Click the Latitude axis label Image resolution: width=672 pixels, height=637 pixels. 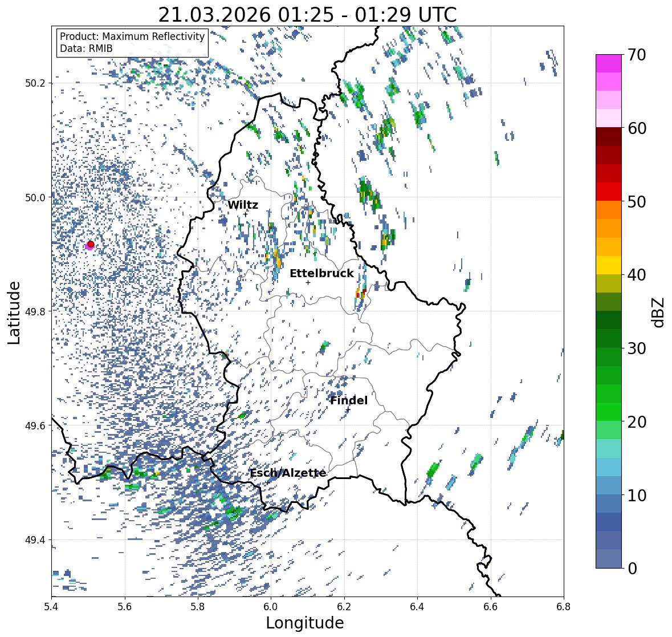point(14,313)
